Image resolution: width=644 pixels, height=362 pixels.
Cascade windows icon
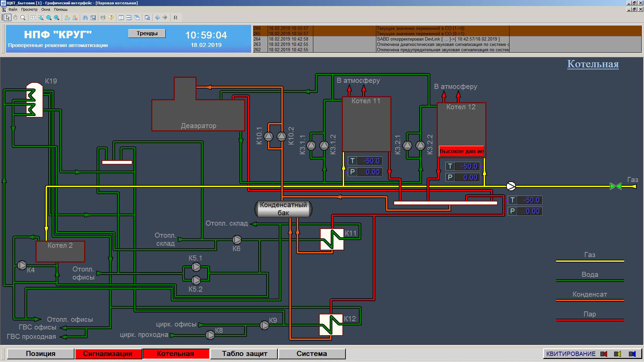click(x=137, y=17)
